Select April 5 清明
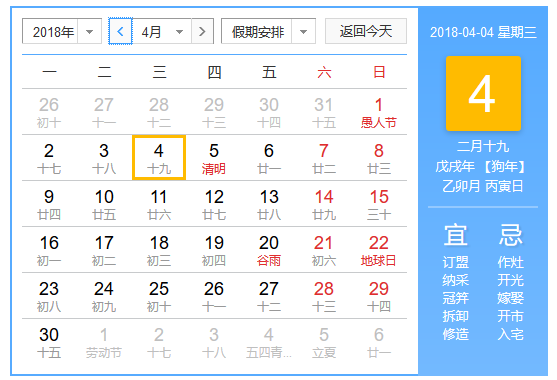This screenshot has width=557, height=380. pyautogui.click(x=214, y=158)
